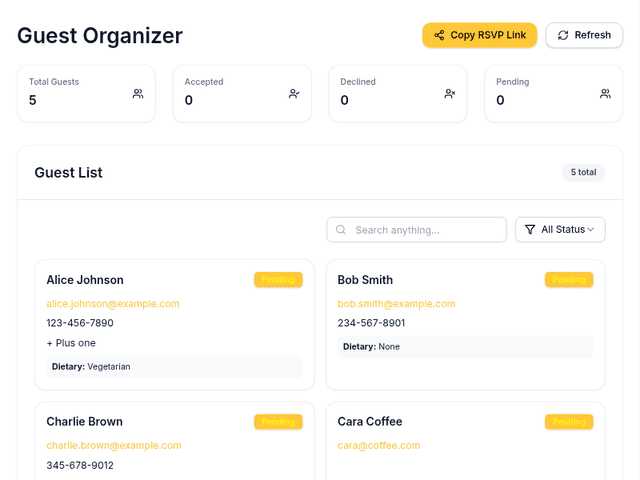Expand the status filter chevron
Screen dimensions: 640x480
coord(590,230)
